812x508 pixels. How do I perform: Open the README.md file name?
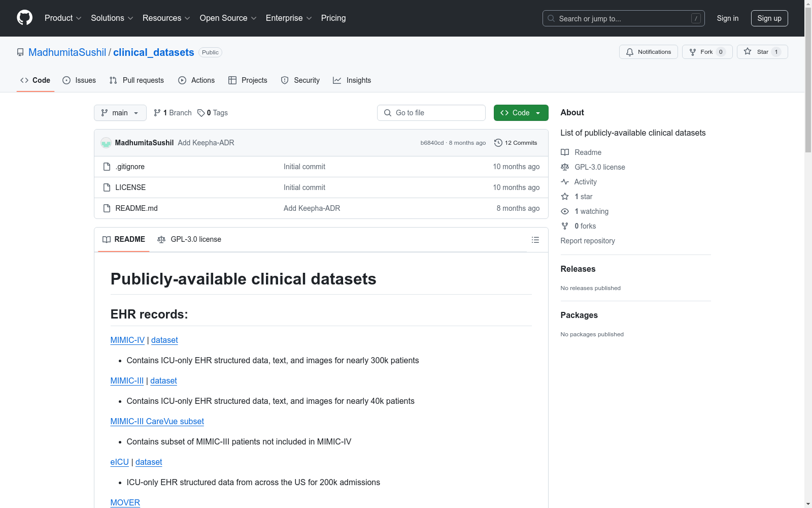click(137, 208)
